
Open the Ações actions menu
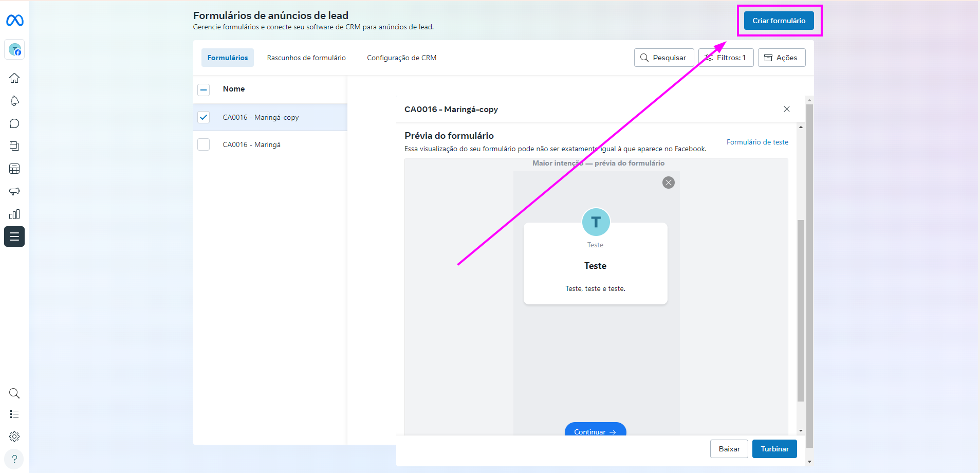[x=782, y=58]
